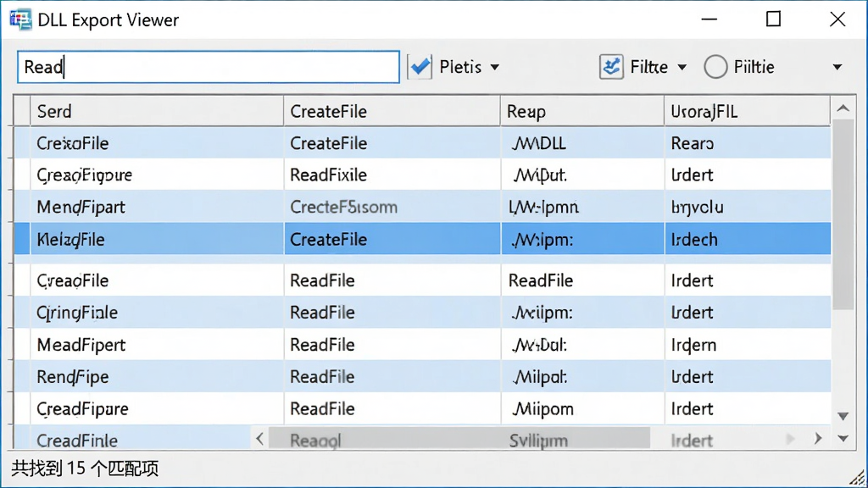Open the rightmost toolbar dropdown arrow

(x=837, y=68)
